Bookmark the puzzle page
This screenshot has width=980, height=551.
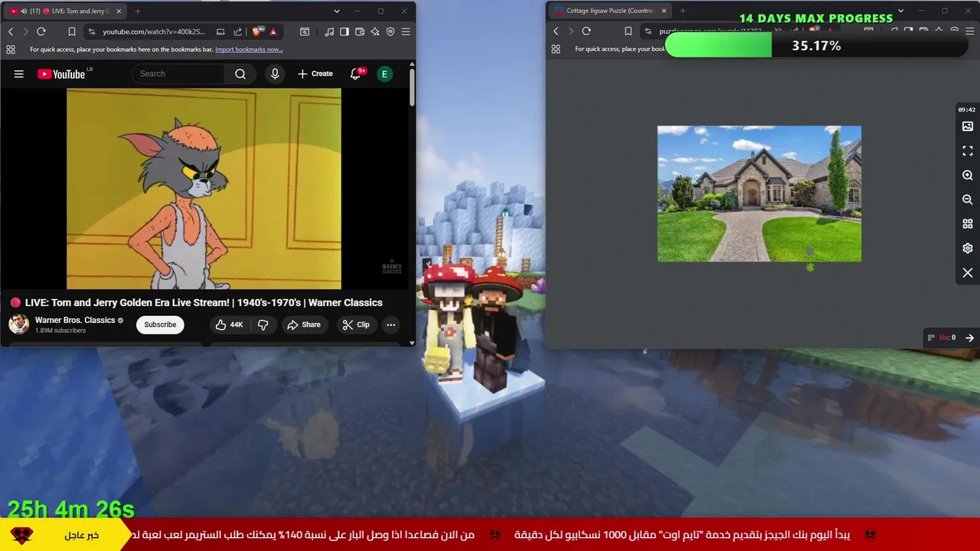tap(628, 31)
